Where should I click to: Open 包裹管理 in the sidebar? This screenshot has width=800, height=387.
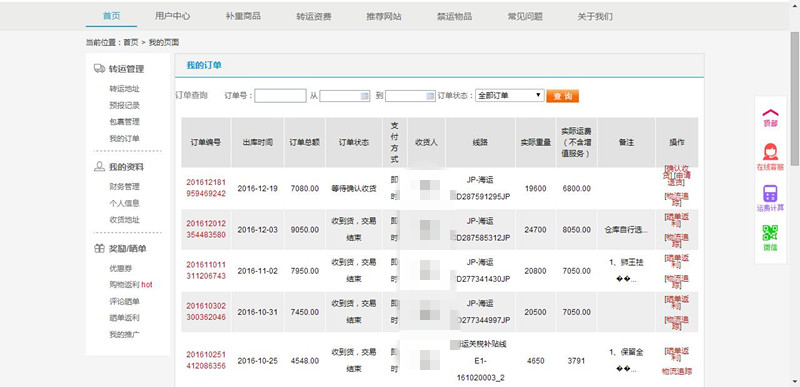[124, 122]
